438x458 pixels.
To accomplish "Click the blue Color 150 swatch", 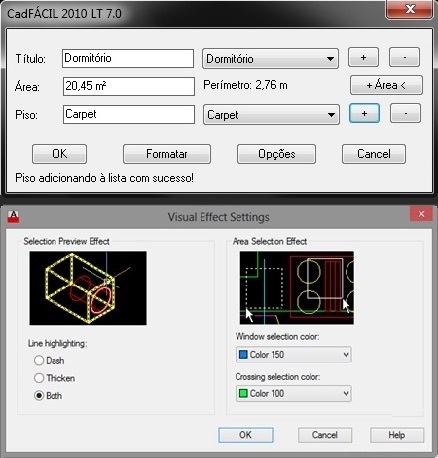I will [x=243, y=354].
